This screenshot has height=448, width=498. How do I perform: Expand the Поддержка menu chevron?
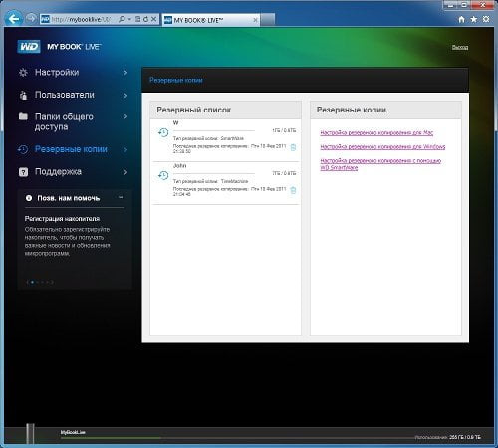click(125, 172)
